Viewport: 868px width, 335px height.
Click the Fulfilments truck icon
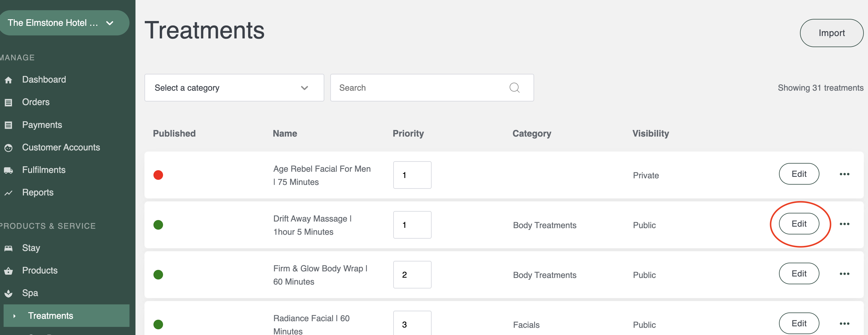pos(8,171)
